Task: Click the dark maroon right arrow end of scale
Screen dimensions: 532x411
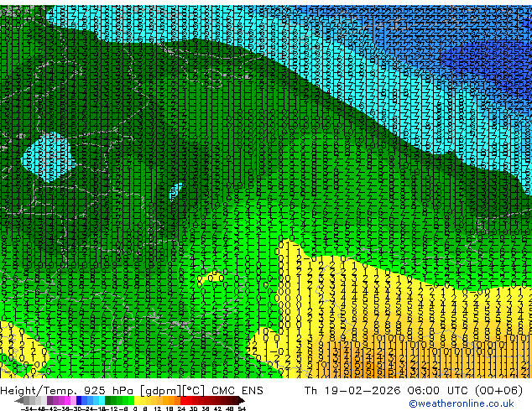Action: (242, 400)
